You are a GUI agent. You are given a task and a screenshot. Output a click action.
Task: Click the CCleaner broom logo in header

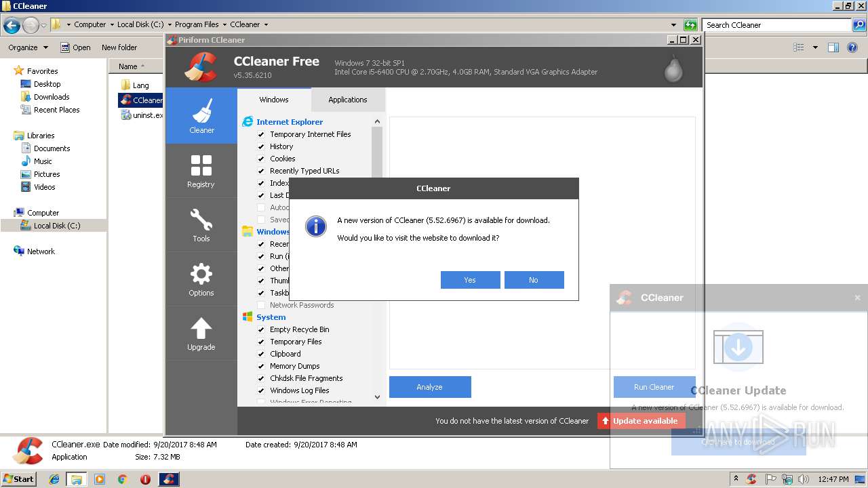[201, 66]
